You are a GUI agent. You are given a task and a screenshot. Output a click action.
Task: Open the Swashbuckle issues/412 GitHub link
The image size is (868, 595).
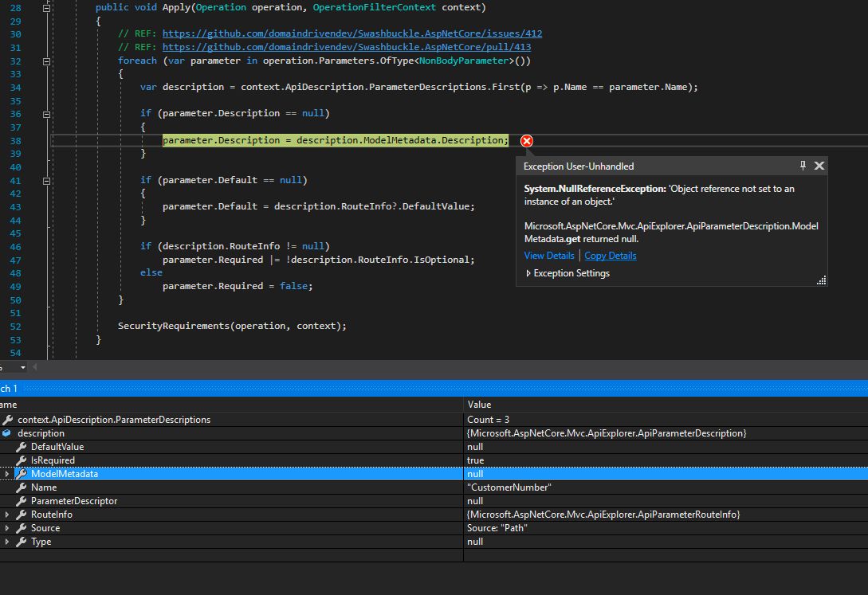pyautogui.click(x=352, y=33)
